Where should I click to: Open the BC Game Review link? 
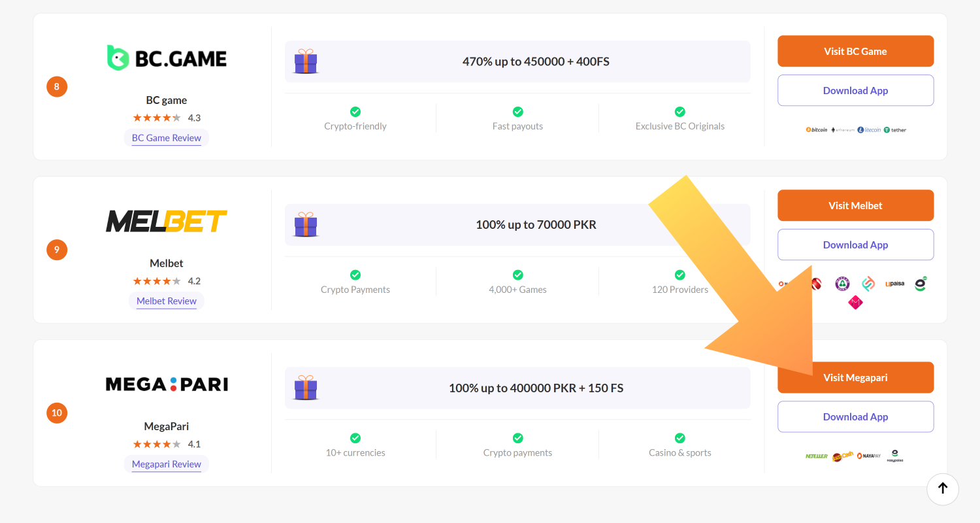167,138
